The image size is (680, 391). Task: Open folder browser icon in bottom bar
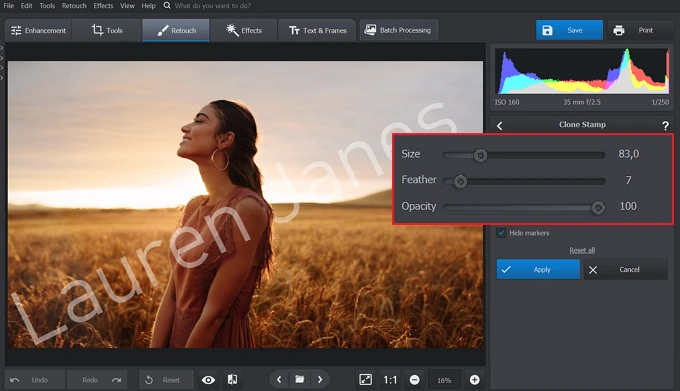pos(299,380)
